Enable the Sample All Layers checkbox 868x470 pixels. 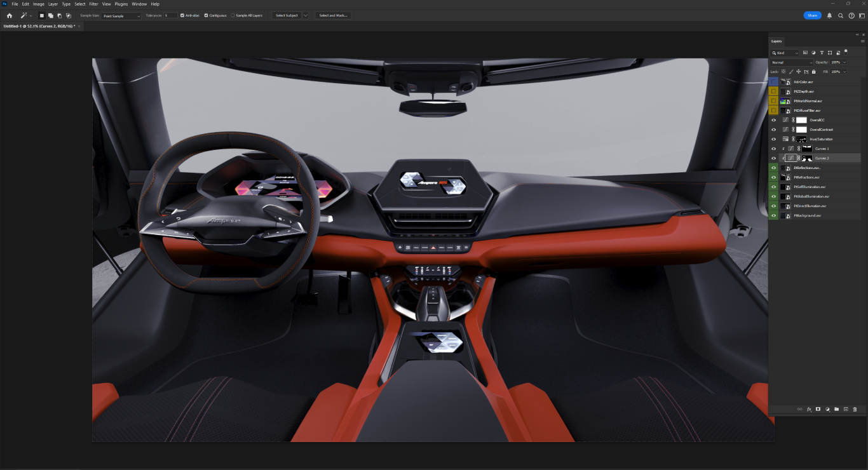233,15
